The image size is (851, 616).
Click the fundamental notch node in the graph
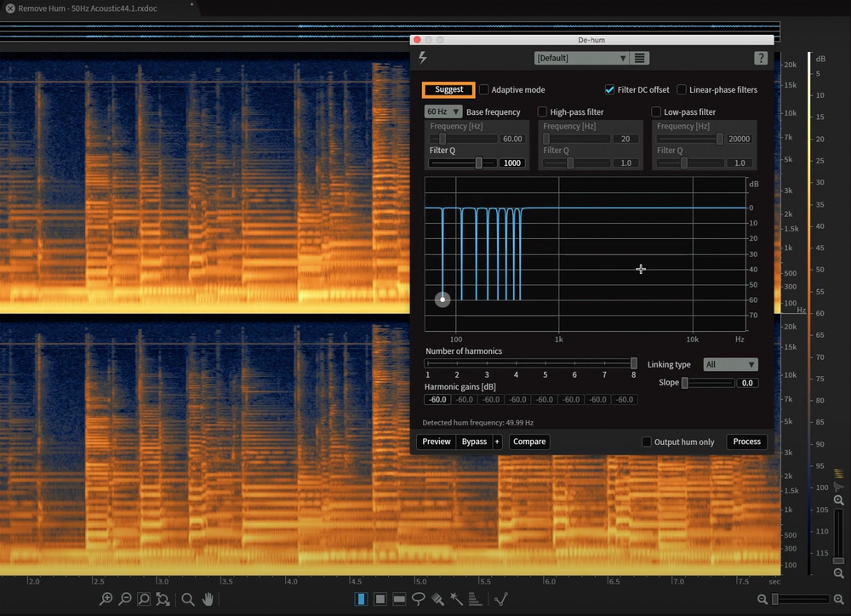(443, 299)
